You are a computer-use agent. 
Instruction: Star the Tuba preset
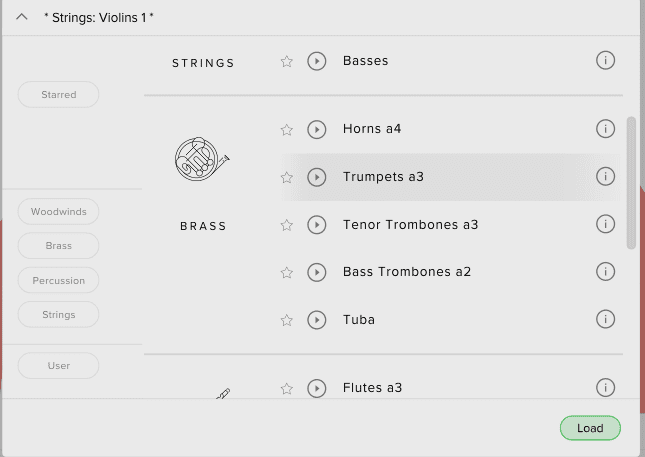click(x=287, y=320)
